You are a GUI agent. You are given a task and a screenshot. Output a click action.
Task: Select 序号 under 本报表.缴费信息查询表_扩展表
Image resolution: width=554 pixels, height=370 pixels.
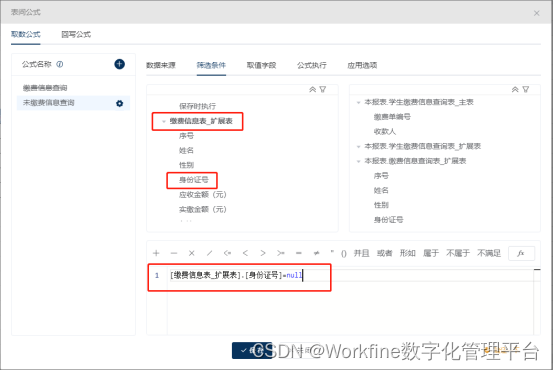[x=381, y=176]
